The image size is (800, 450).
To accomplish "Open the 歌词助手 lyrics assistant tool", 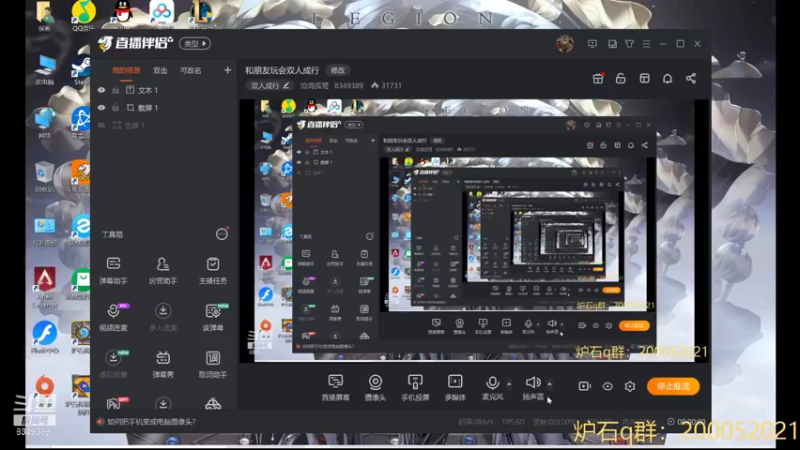I will [x=213, y=364].
